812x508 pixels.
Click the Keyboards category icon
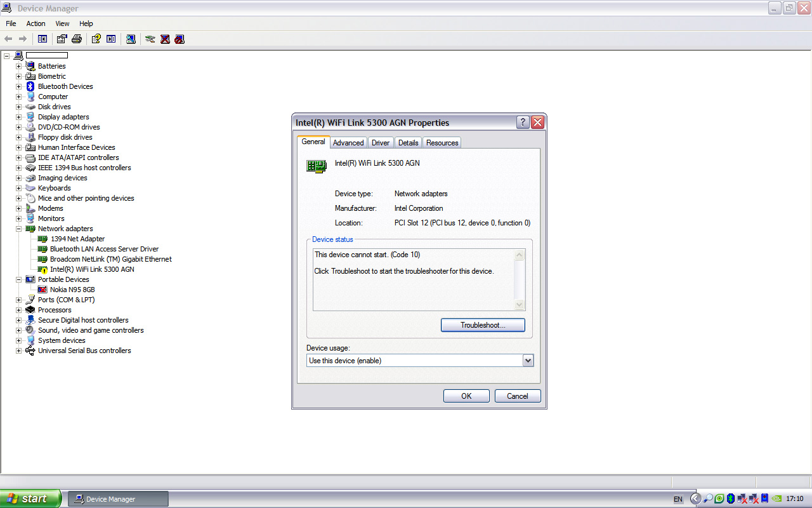click(x=30, y=188)
